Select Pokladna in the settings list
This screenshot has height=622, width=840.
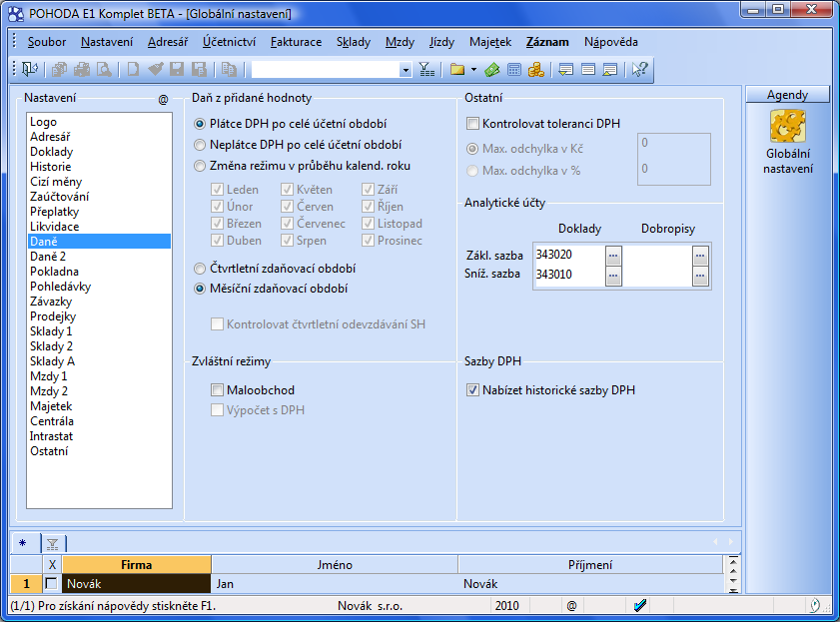[x=99, y=272]
